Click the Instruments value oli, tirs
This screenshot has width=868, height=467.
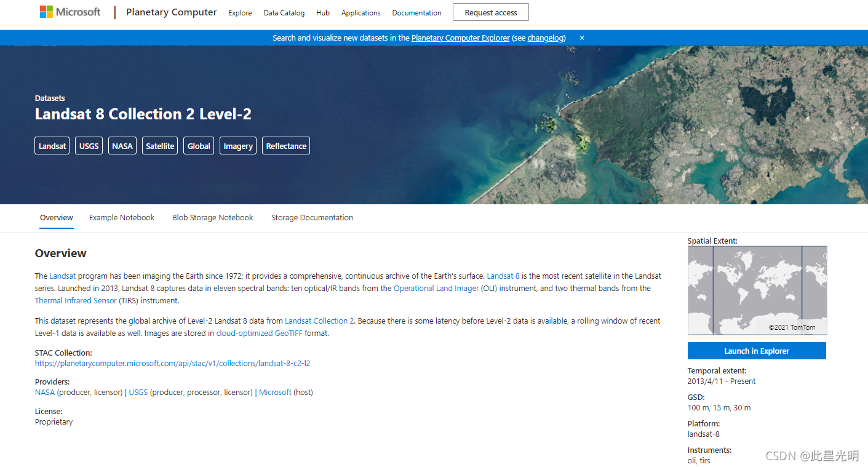point(699,461)
